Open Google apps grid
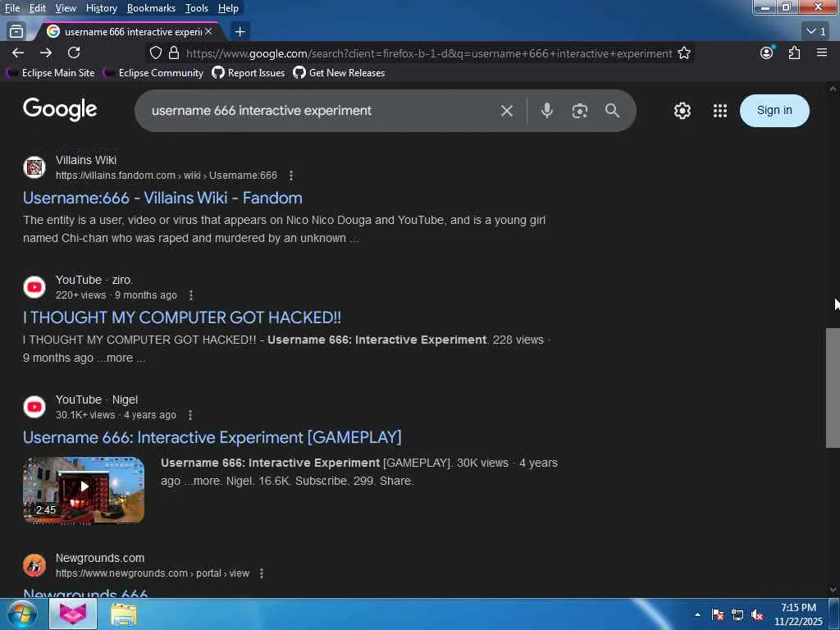 point(720,111)
